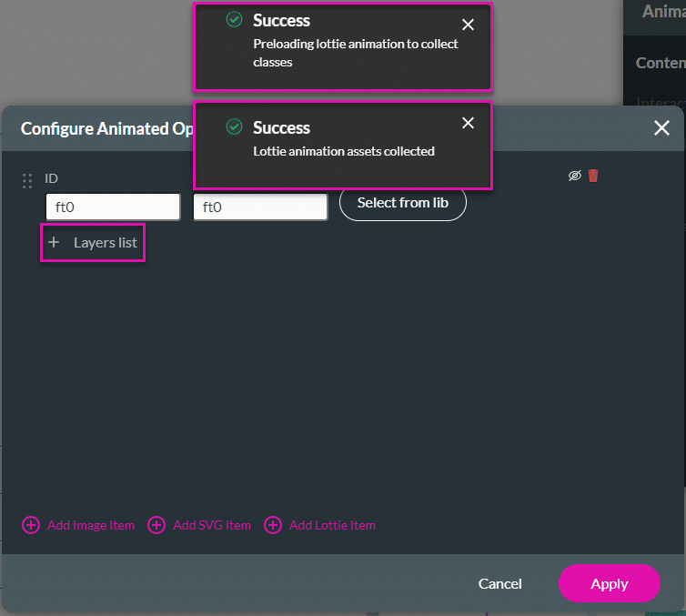Dismiss the 'Preloading lottie animation' success toast
686x616 pixels.
click(x=468, y=25)
